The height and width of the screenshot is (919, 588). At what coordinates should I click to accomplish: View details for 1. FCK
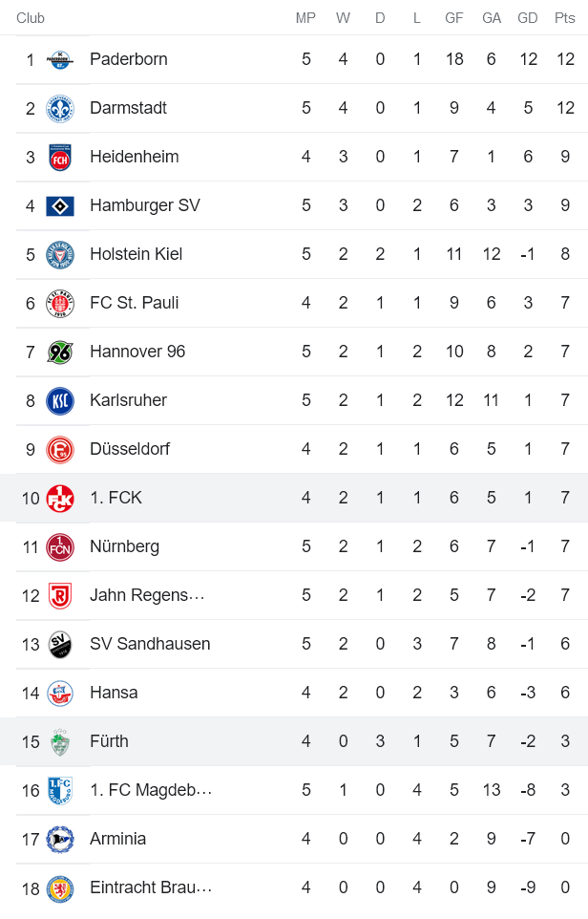(113, 497)
